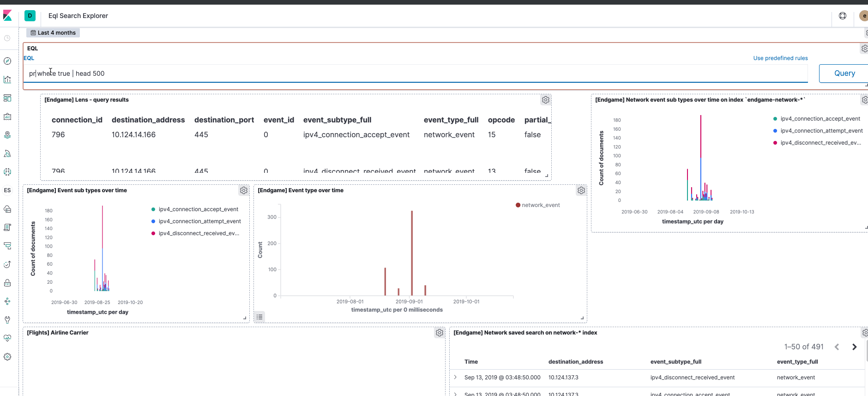
Task: Open Dashboard in the side navigation
Action: tap(7, 98)
